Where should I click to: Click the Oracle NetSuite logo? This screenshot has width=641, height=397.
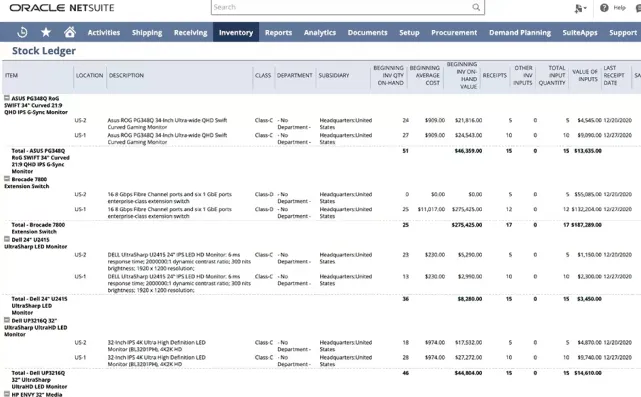click(62, 8)
